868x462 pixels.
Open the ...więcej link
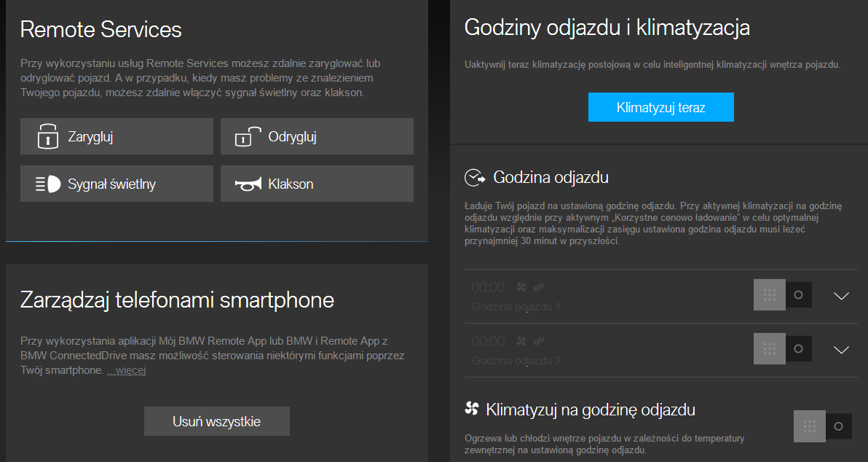pyautogui.click(x=126, y=370)
